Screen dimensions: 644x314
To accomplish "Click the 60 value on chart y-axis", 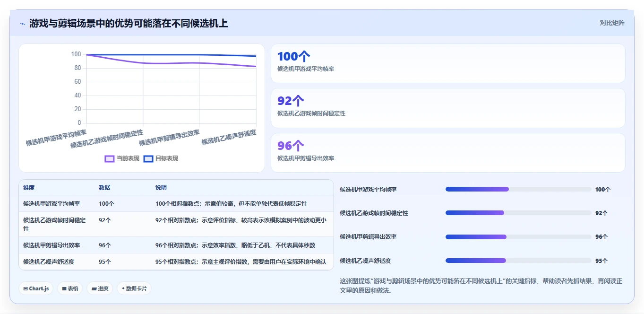I will click(x=77, y=82).
